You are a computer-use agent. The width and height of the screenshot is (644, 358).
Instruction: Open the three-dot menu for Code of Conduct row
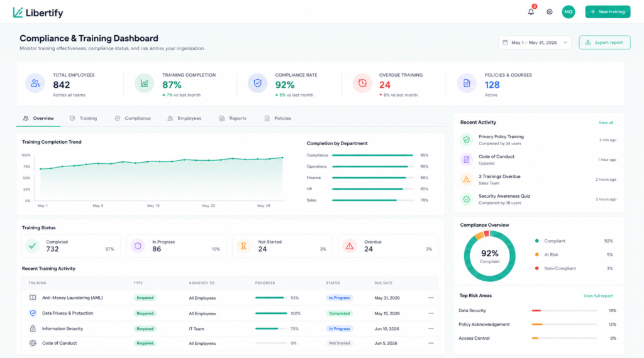tap(431, 343)
